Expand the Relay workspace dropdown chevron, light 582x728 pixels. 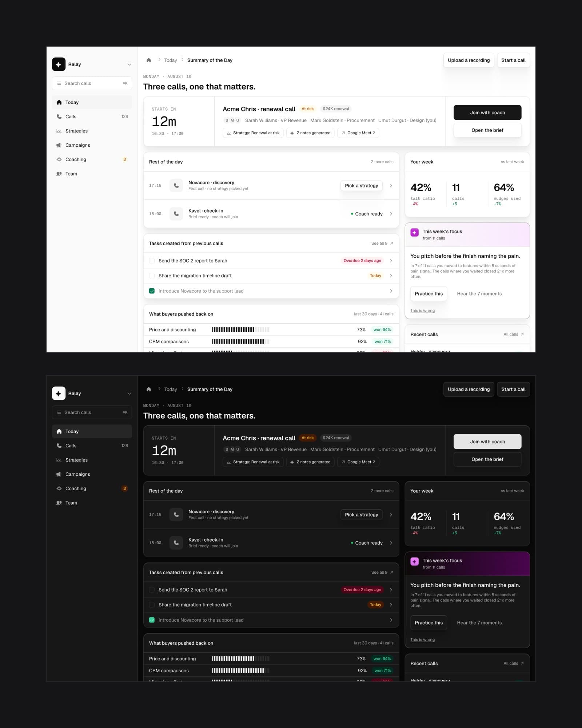pyautogui.click(x=129, y=64)
